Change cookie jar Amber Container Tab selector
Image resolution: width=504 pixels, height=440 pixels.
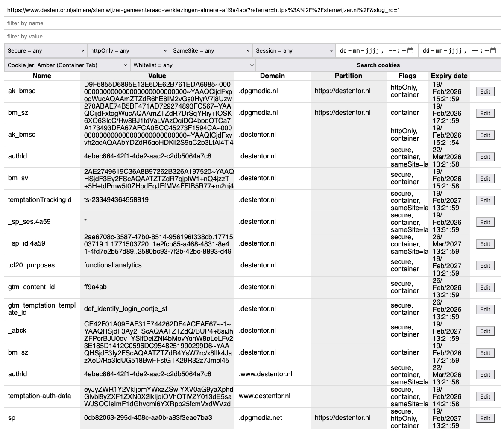click(67, 65)
